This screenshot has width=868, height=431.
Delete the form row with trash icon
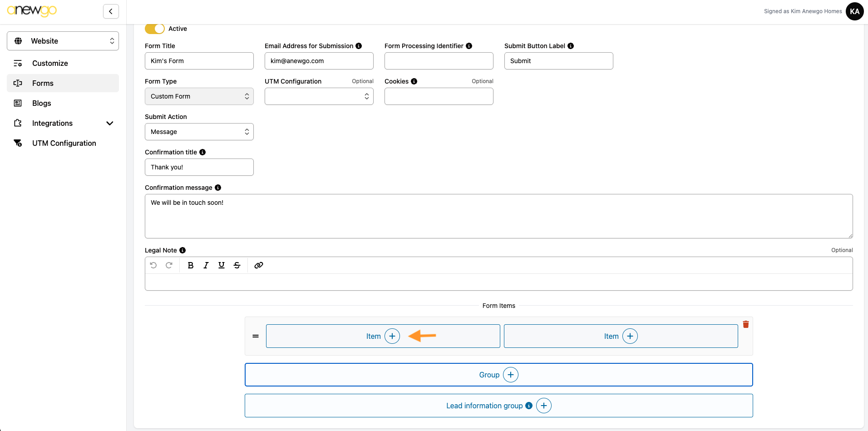click(745, 324)
